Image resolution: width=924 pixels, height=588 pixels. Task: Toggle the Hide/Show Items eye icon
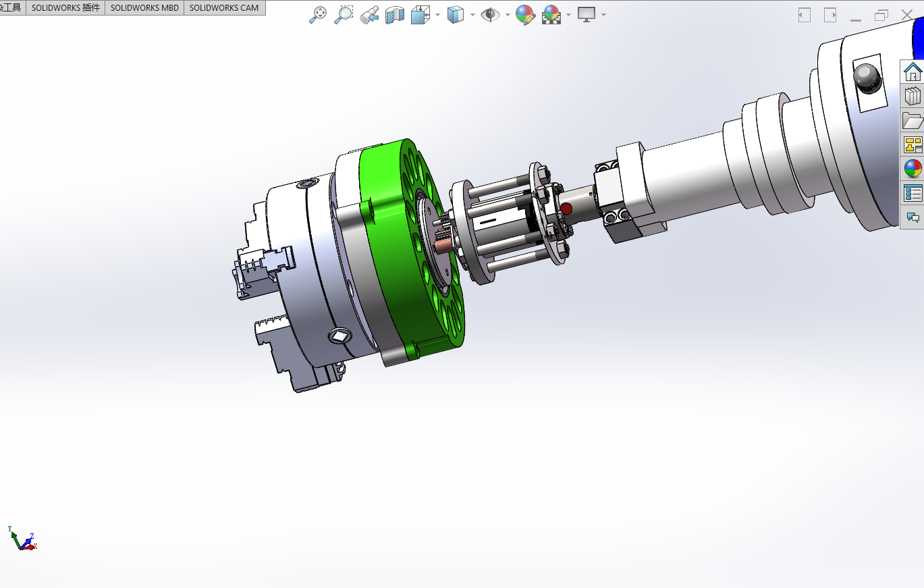[491, 15]
